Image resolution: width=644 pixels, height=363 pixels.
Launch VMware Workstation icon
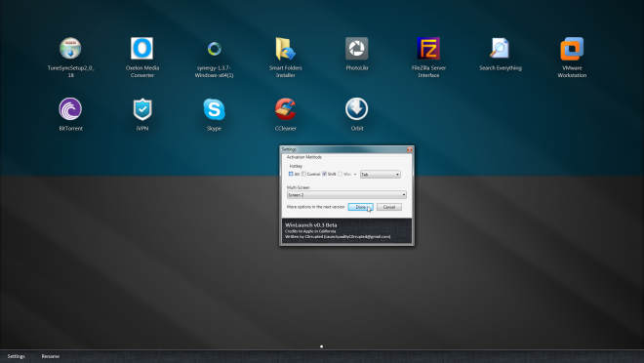click(x=572, y=49)
